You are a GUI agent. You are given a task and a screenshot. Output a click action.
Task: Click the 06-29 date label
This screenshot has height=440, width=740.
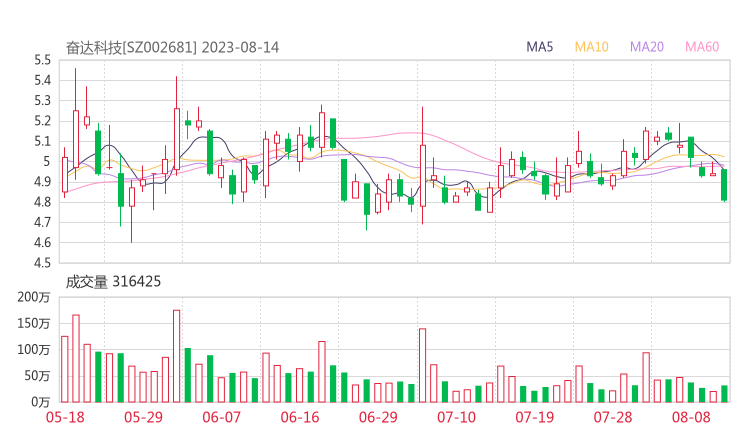(378, 417)
